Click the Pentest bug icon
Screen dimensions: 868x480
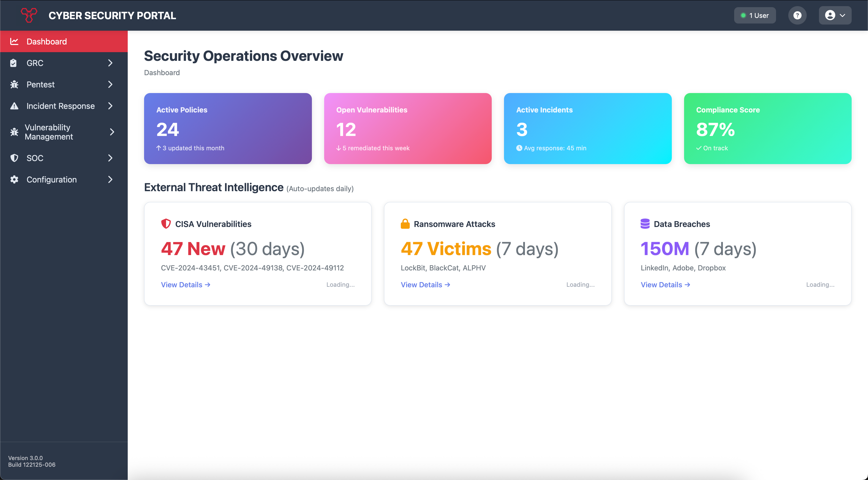click(14, 84)
